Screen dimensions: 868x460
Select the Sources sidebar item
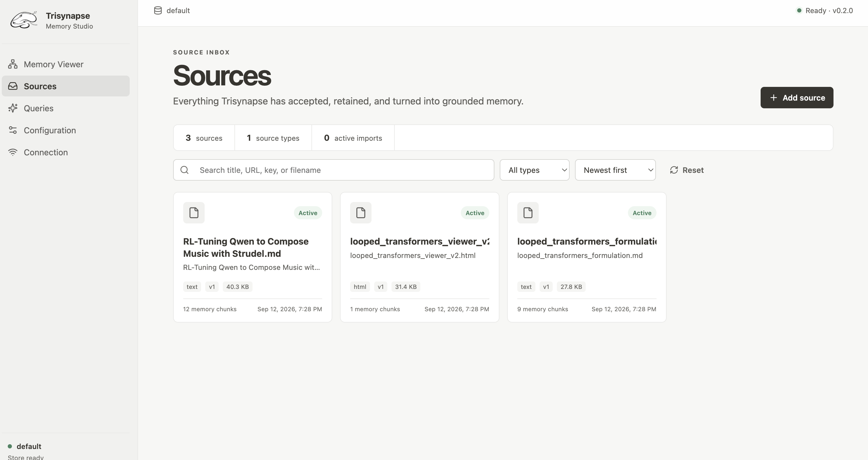[x=66, y=86]
